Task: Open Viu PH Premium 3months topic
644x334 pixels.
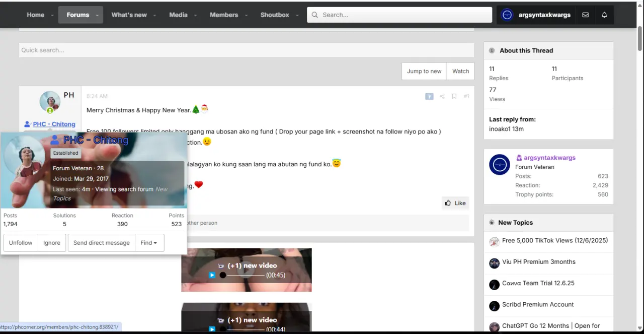Action: tap(539, 261)
